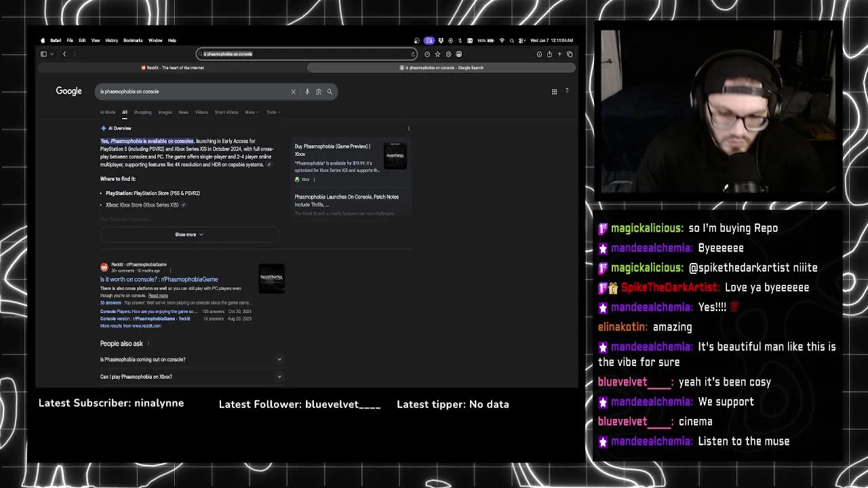Click the menu bar date and time

(551, 41)
